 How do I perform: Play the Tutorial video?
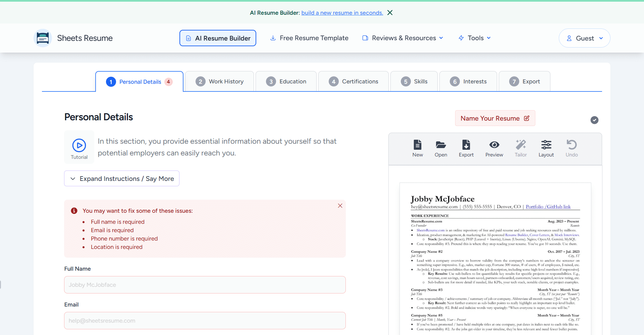pos(79,146)
